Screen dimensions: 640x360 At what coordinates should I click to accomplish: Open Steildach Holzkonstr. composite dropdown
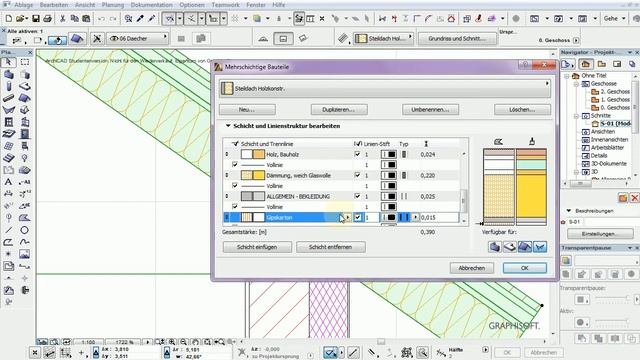[x=385, y=88]
